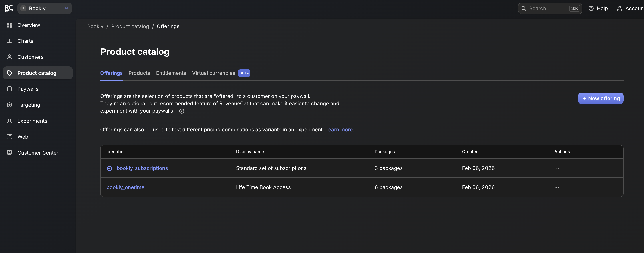The image size is (644, 253).
Task: Click "Standard set of subscriptions" display name
Action: tap(271, 168)
